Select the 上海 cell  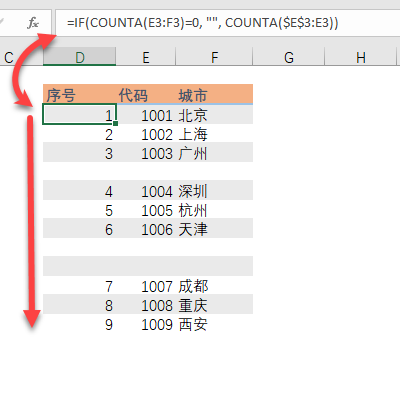point(214,134)
